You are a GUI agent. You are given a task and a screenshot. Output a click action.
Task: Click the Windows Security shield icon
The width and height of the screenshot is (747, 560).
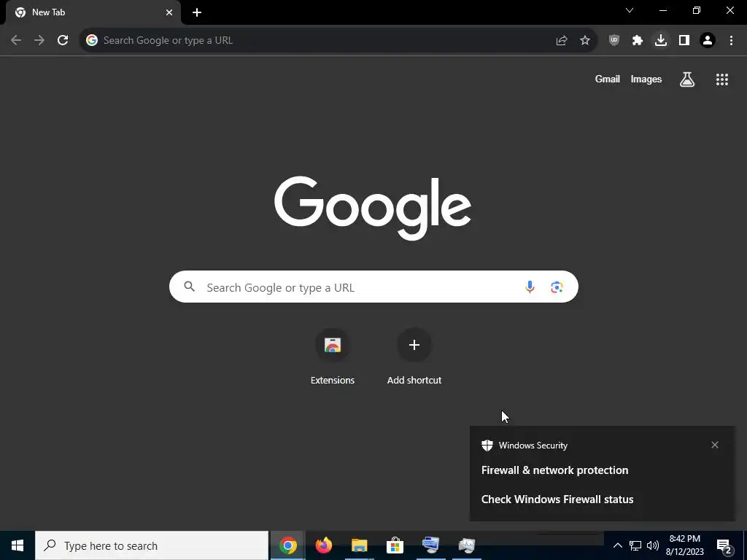tap(487, 446)
